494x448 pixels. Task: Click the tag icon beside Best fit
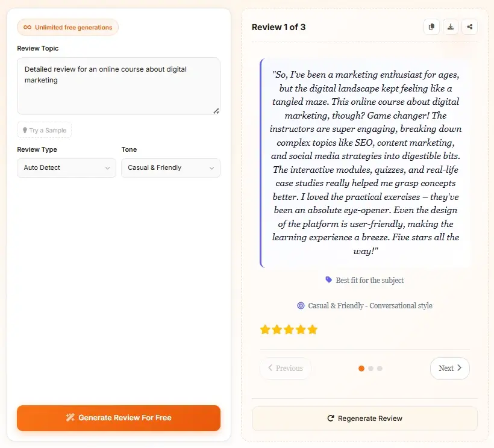(328, 279)
